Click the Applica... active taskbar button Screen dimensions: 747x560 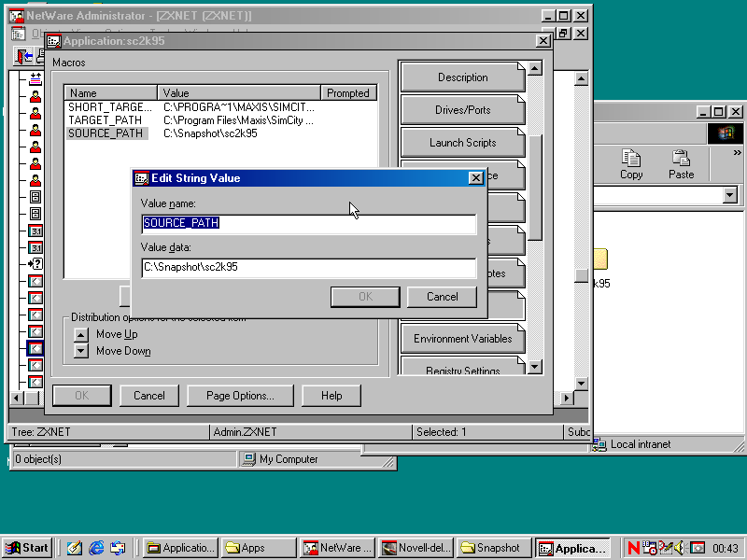[x=572, y=548]
